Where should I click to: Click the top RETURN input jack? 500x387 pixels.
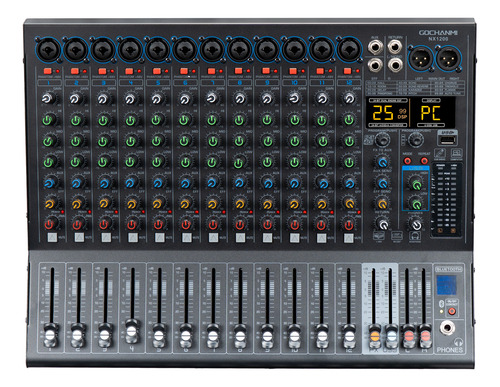[395, 47]
